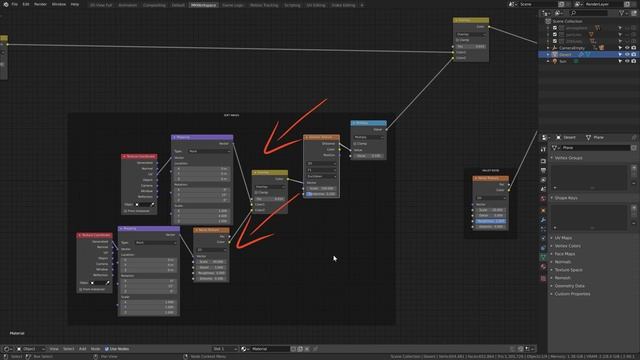Open Particles properties tab icon
Screen dimensions: 640x360
[543, 229]
